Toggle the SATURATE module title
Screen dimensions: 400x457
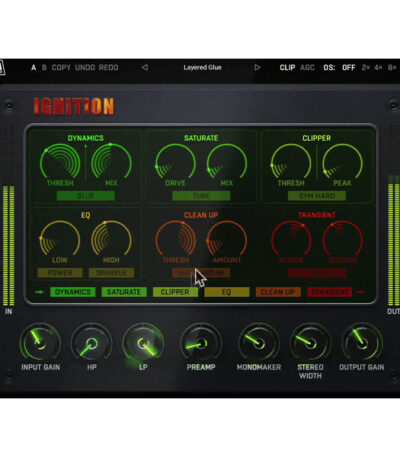[x=201, y=138]
